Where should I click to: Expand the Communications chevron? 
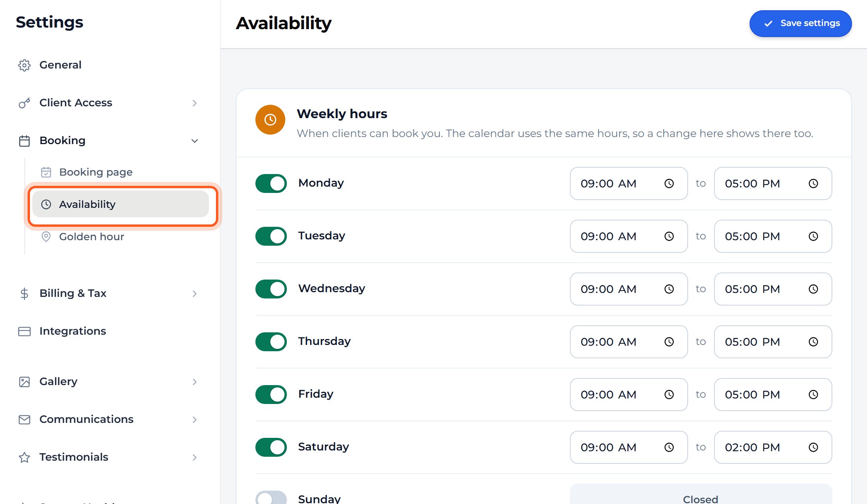tap(194, 420)
